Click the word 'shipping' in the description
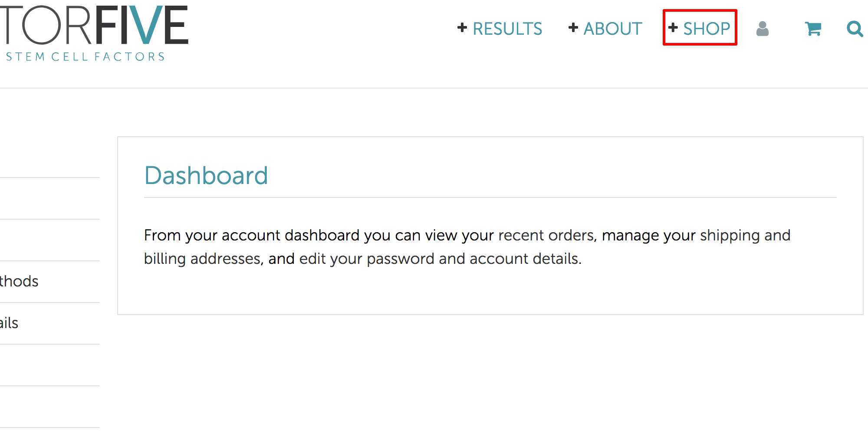 click(x=730, y=235)
